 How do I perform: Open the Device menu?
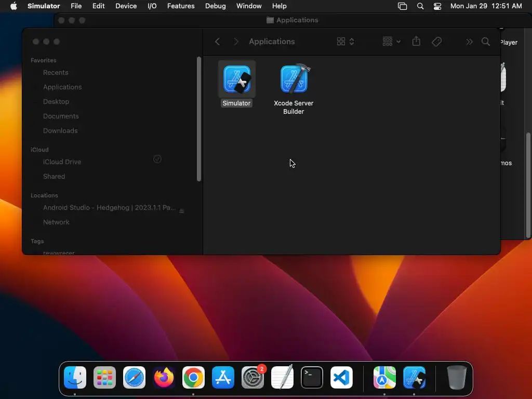(126, 6)
